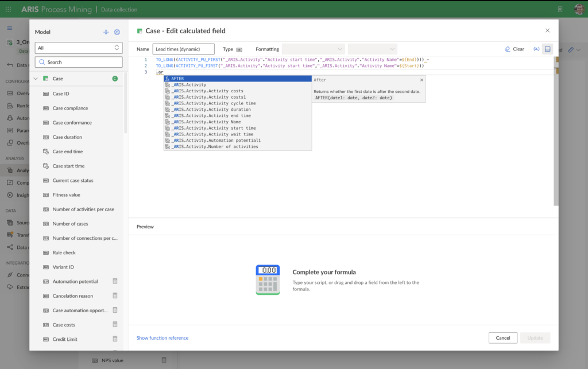The image size is (588, 369).
Task: Open the first Formatting dropdown
Action: [x=313, y=49]
